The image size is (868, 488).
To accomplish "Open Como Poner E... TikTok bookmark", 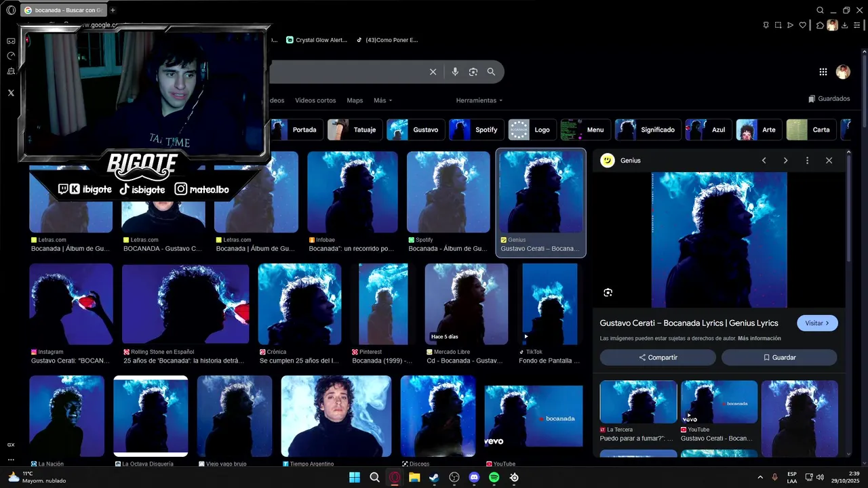I will pyautogui.click(x=387, y=40).
